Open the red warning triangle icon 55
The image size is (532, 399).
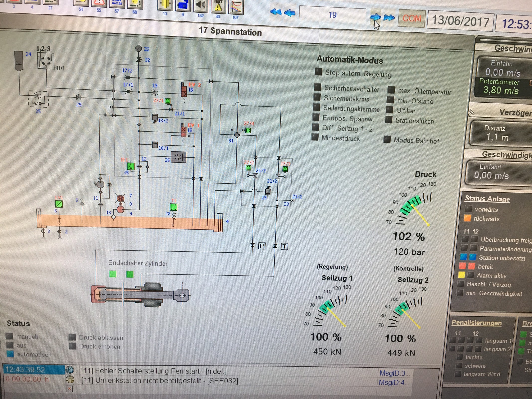99,3
